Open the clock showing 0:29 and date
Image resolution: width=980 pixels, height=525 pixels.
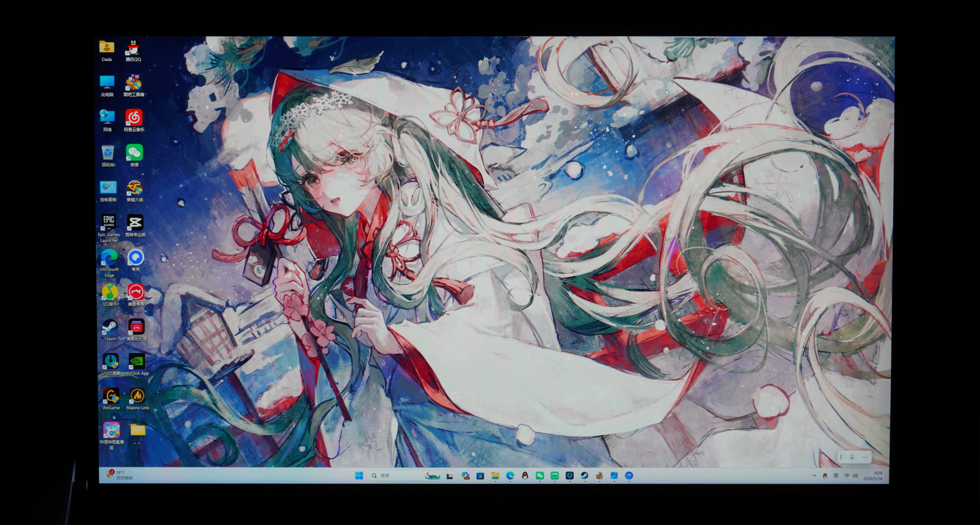(x=873, y=476)
